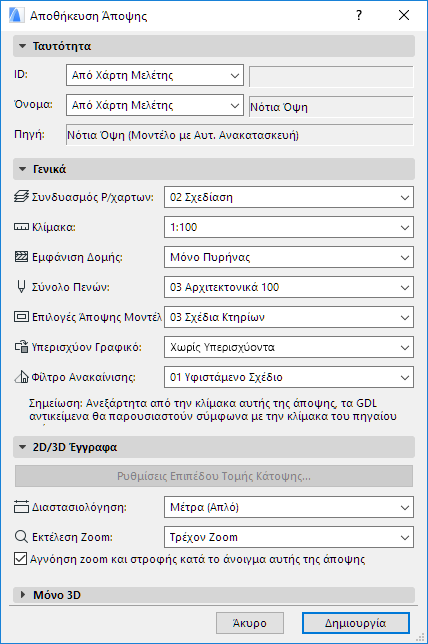428x644 pixels.
Task: Open the ID source dropdown
Action: tap(155, 75)
